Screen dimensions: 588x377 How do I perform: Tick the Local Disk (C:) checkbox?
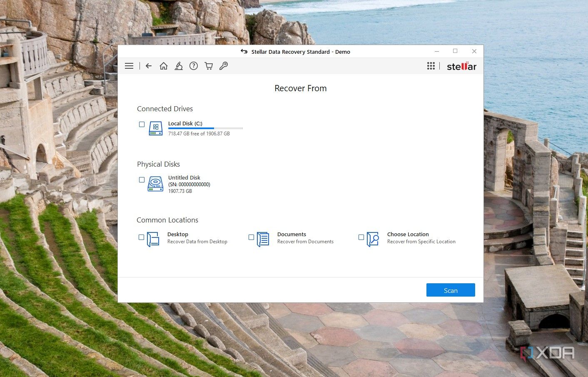(x=142, y=124)
